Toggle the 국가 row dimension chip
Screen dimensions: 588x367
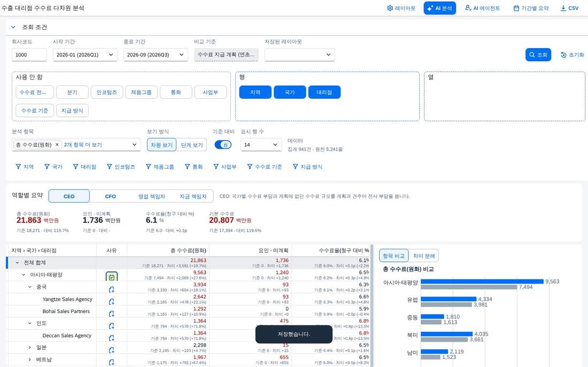[x=290, y=92]
